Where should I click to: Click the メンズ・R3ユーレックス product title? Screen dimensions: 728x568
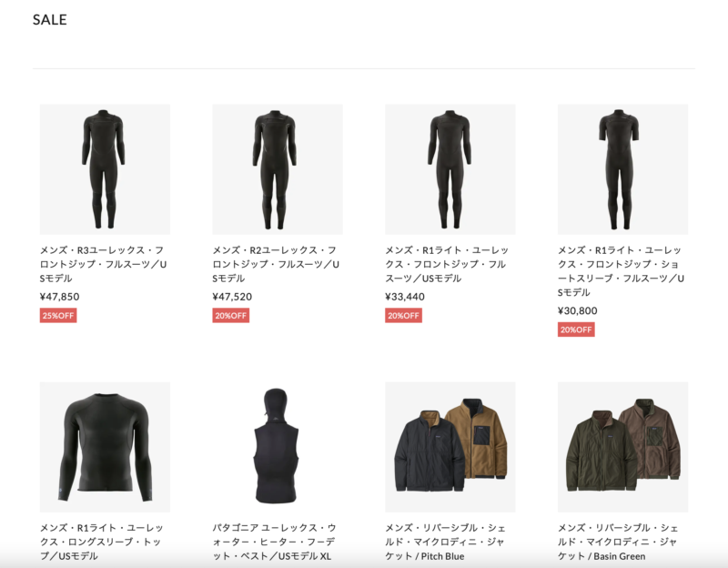point(103,264)
